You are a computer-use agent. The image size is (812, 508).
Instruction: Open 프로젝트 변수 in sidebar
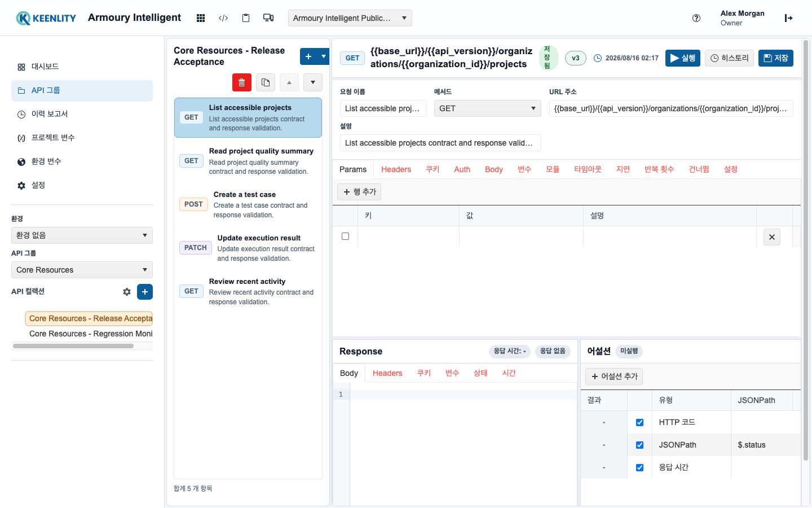pyautogui.click(x=82, y=138)
